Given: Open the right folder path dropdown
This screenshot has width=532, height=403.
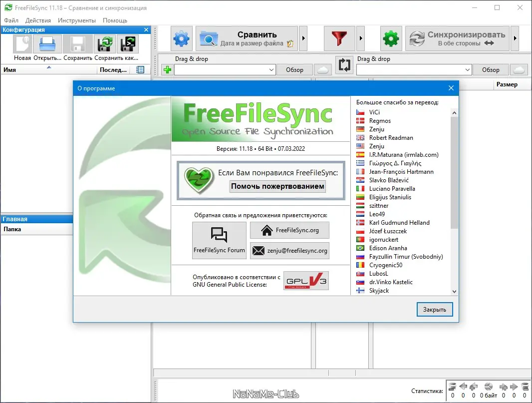Looking at the screenshot, I should [467, 70].
